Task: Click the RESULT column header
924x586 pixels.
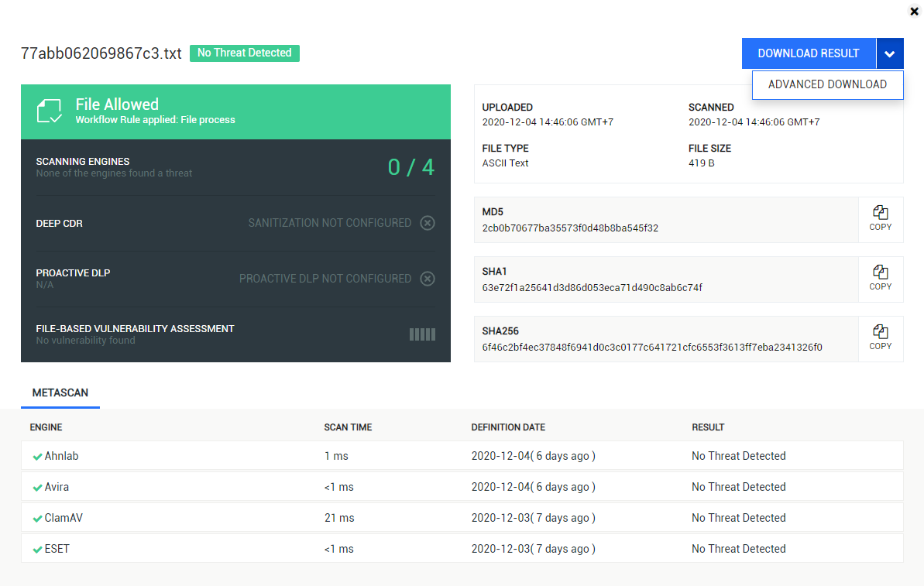Action: [x=708, y=427]
